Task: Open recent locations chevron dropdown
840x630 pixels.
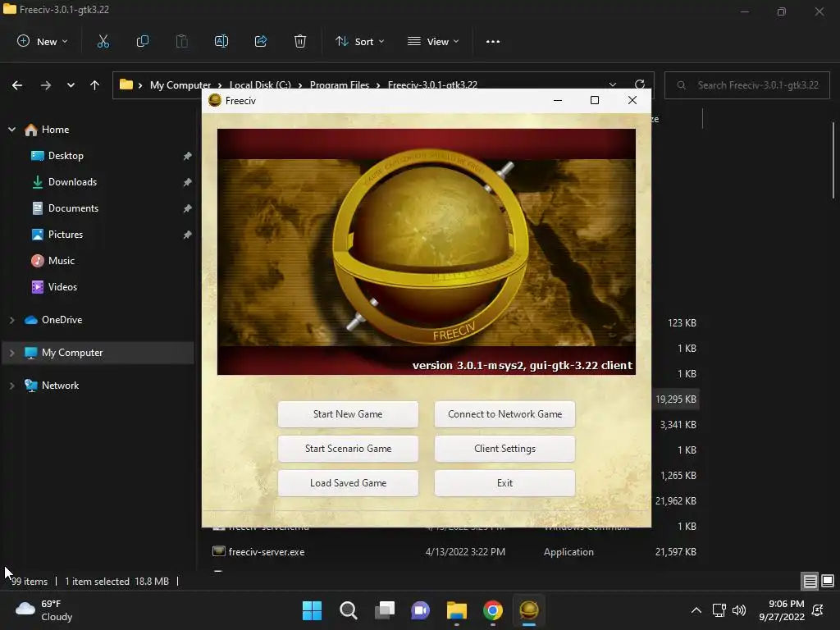Action: [71, 85]
